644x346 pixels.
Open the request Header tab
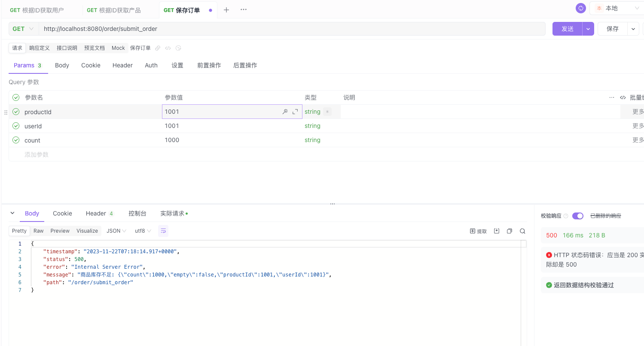click(122, 65)
